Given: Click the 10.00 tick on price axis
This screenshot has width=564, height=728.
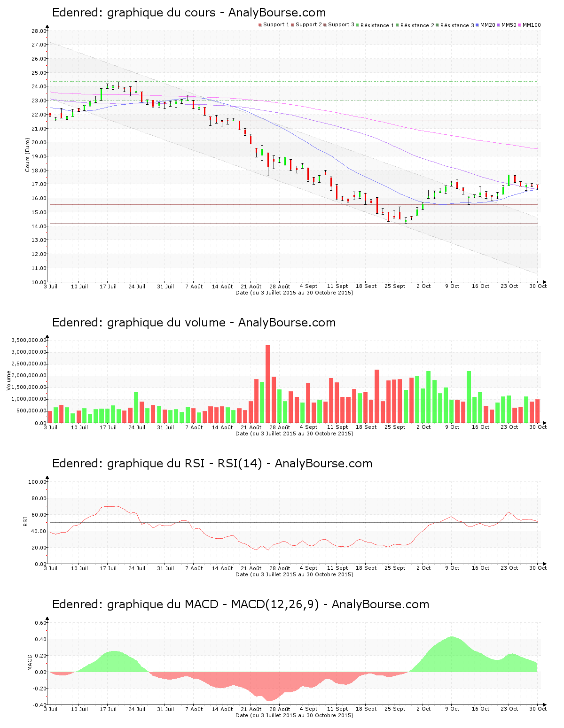Looking at the screenshot, I should point(39,282).
